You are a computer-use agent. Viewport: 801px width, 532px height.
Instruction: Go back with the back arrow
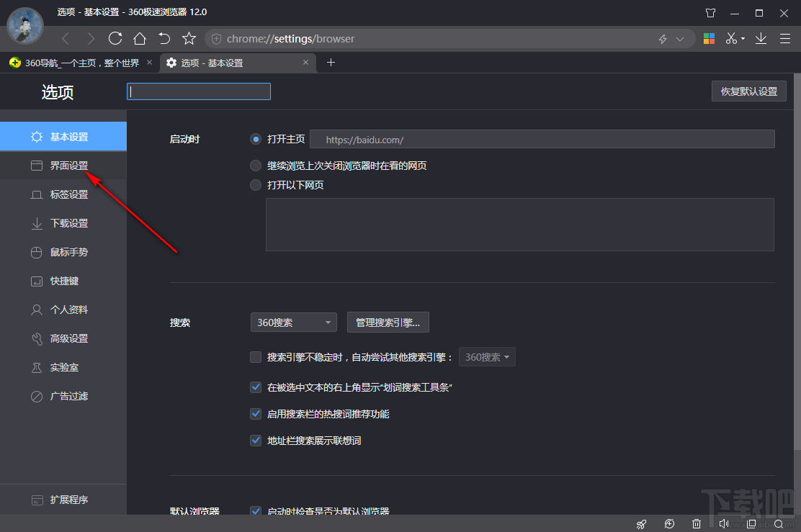(66, 39)
